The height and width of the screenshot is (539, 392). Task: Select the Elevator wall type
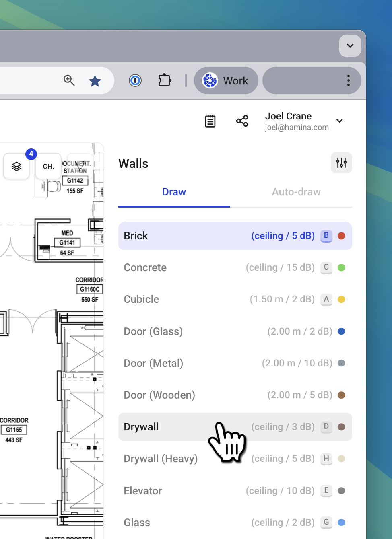[235, 491]
